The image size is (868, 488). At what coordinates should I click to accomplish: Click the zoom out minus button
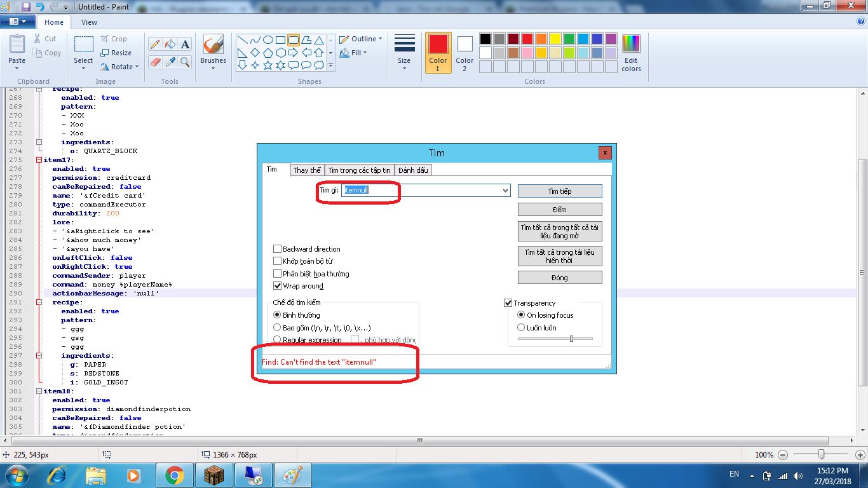tap(783, 455)
